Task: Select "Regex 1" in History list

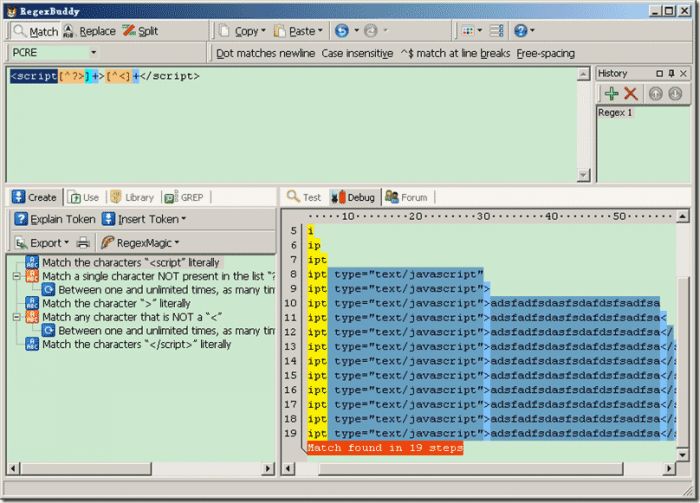Action: point(619,112)
